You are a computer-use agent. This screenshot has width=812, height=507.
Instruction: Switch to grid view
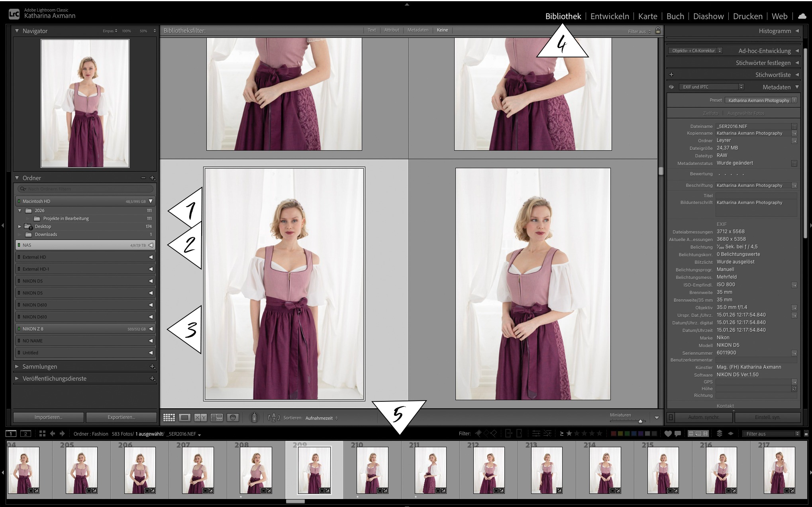169,417
